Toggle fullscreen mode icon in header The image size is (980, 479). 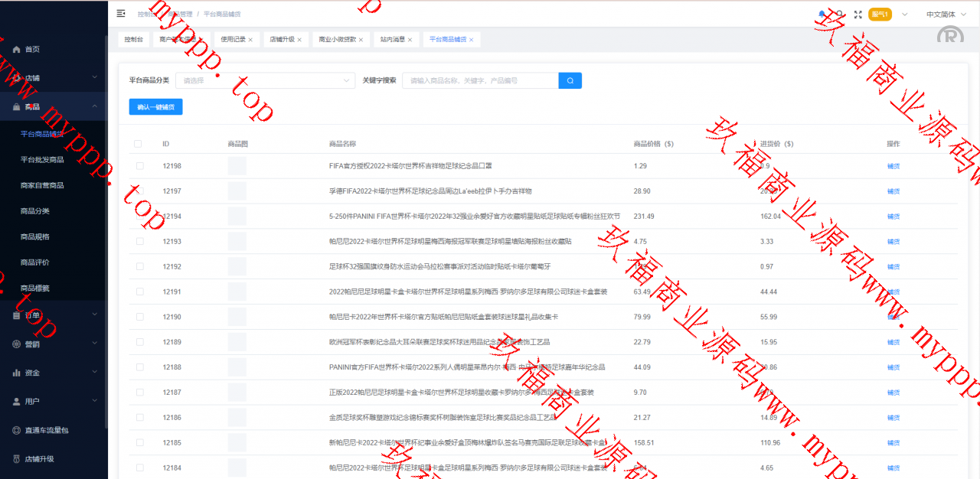[857, 14]
